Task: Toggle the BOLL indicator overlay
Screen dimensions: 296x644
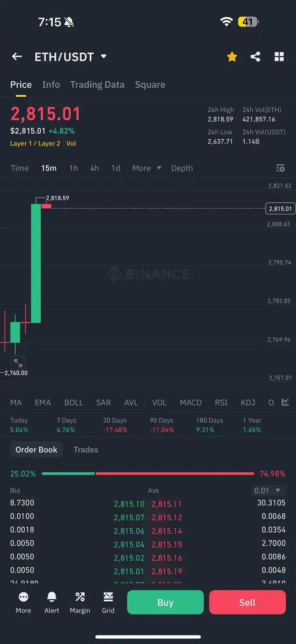Action: pyautogui.click(x=74, y=402)
